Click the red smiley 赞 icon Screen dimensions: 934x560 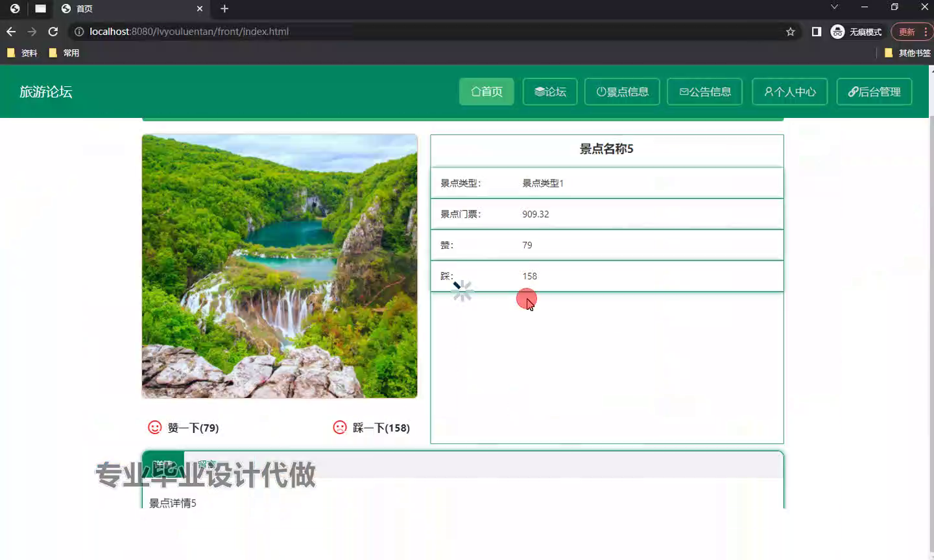pyautogui.click(x=155, y=427)
